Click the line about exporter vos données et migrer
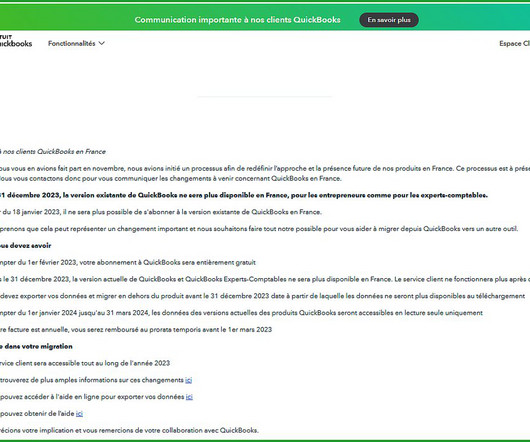 (262, 296)
